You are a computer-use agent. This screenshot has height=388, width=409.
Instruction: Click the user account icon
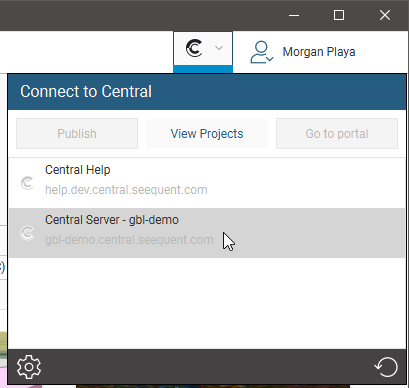(x=261, y=52)
